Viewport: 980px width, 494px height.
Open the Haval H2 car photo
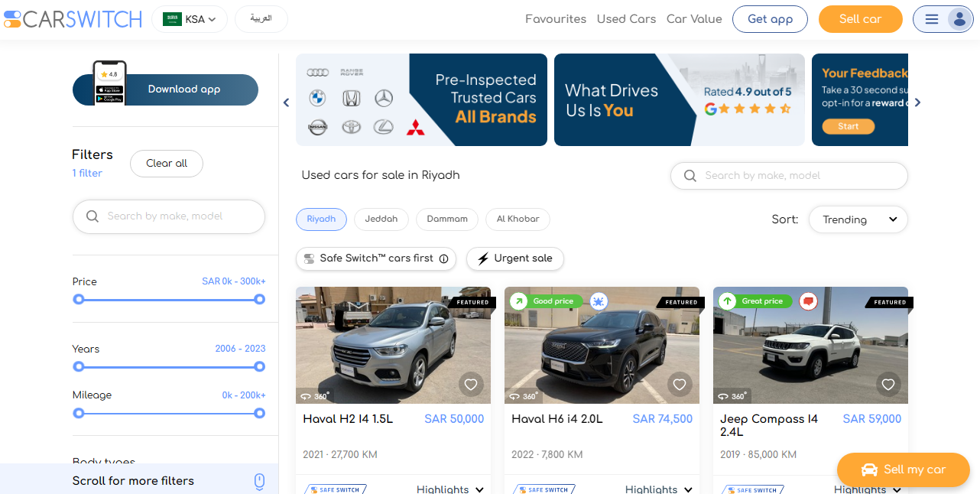393,345
